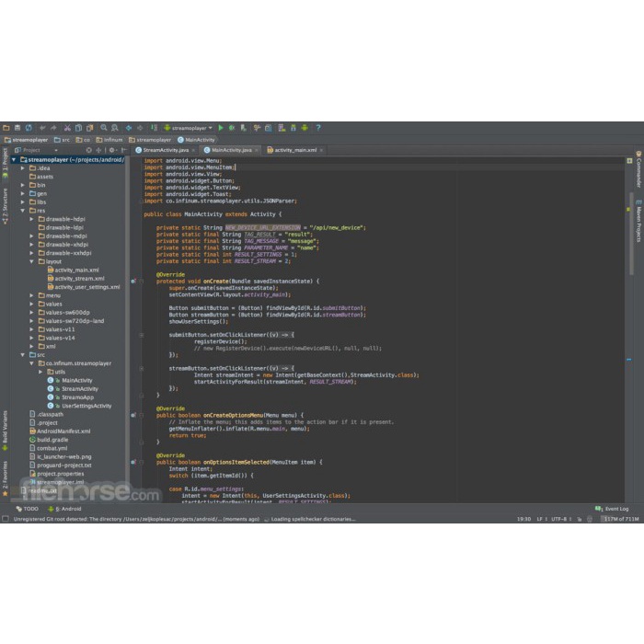The height and width of the screenshot is (644, 644).
Task: Select AndroidManifest.xml in project tree
Action: 61,431
